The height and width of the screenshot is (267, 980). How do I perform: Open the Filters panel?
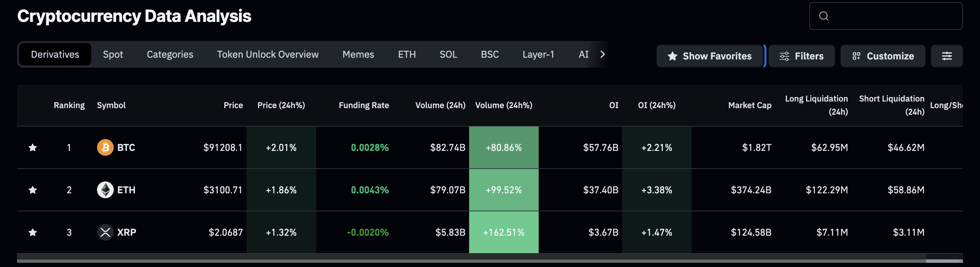click(801, 56)
